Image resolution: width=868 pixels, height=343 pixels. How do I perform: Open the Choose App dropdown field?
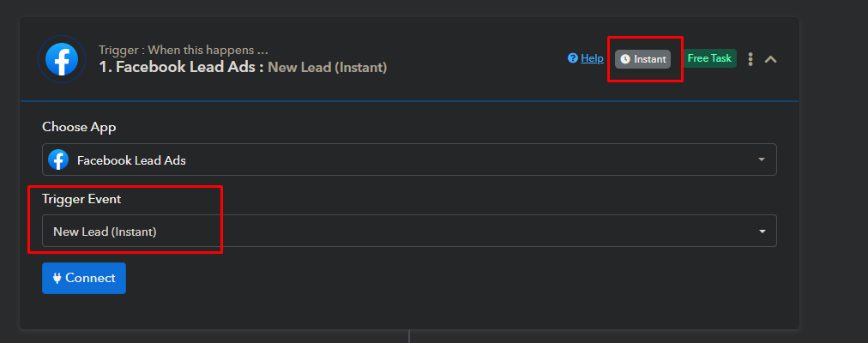click(x=409, y=159)
